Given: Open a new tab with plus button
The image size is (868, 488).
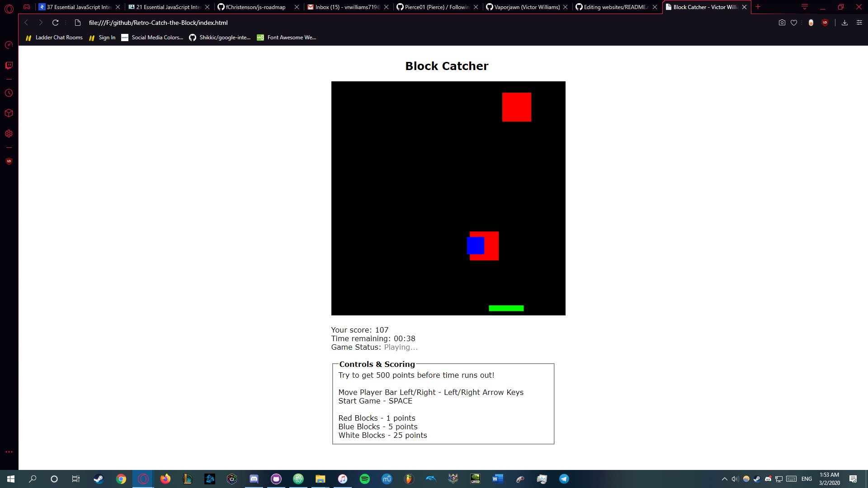Looking at the screenshot, I should click(x=758, y=7).
